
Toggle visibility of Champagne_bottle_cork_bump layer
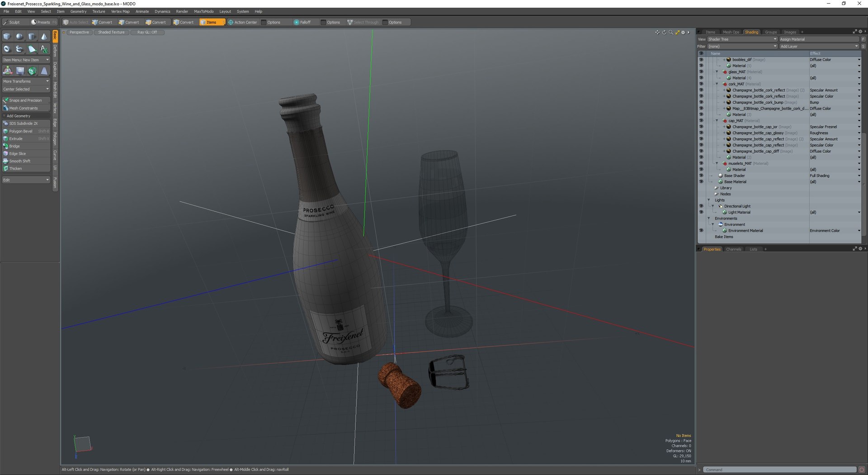click(701, 102)
